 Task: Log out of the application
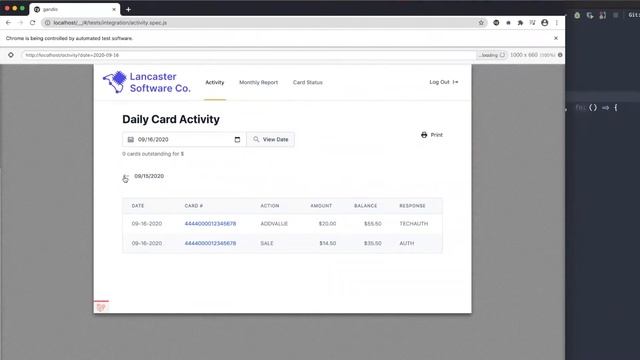pyautogui.click(x=444, y=82)
